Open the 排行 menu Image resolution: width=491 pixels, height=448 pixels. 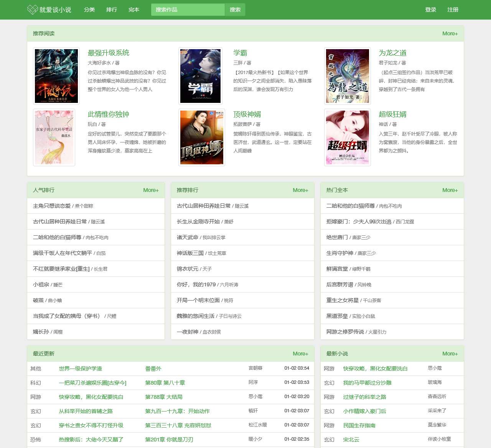112,10
